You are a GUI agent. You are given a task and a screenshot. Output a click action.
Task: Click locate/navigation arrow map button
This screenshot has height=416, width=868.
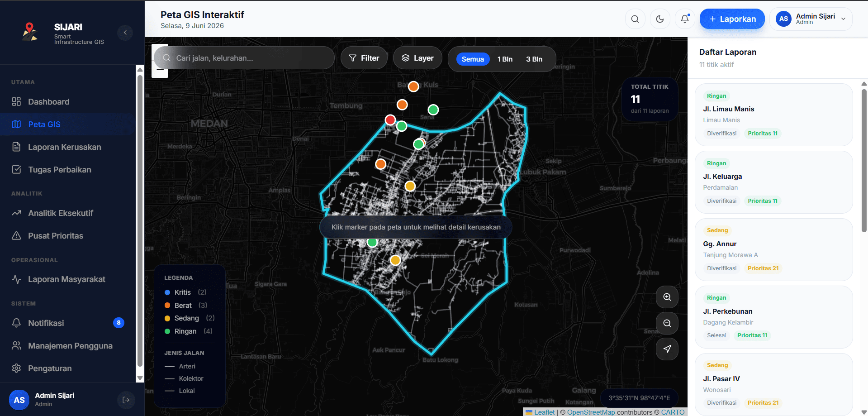(667, 349)
